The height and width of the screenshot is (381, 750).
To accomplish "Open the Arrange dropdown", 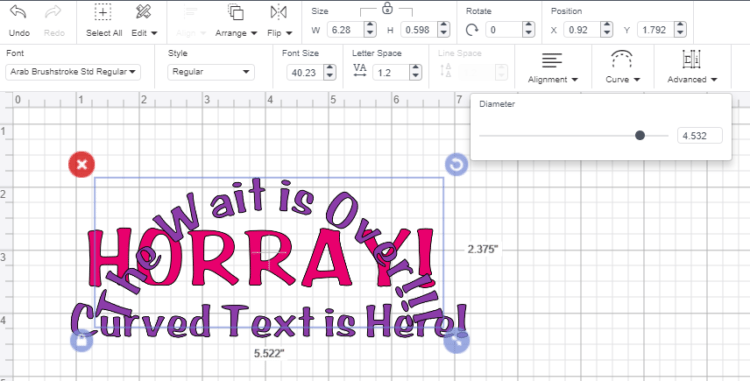I will pyautogui.click(x=236, y=33).
